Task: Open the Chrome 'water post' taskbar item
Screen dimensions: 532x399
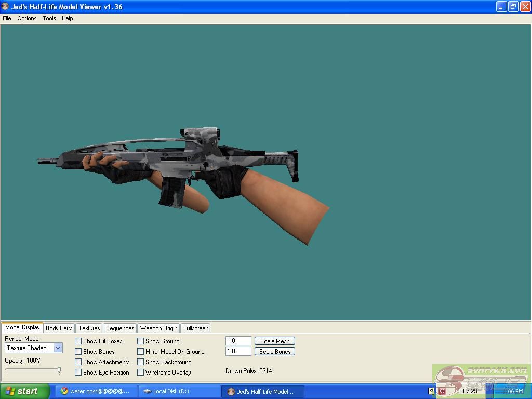Action: (95, 391)
